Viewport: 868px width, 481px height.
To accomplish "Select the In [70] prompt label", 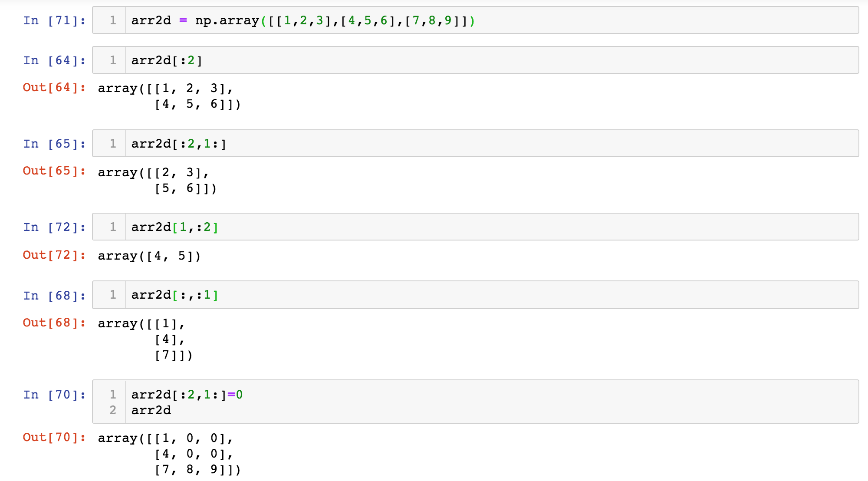I will pos(54,395).
